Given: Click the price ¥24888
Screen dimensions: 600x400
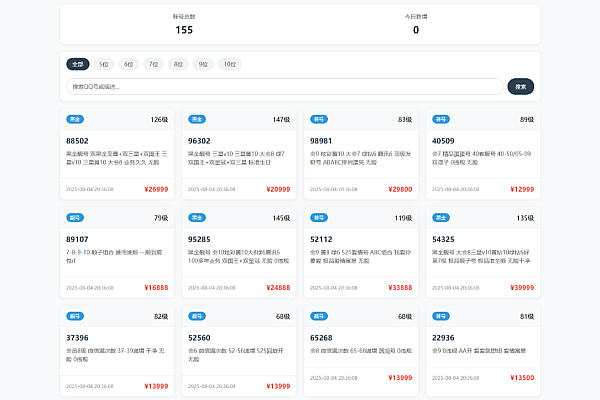Looking at the screenshot, I should [x=278, y=287].
